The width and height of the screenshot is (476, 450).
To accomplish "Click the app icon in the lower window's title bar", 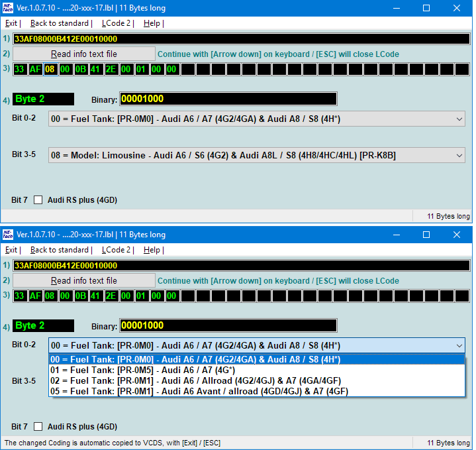I will 8,235.
